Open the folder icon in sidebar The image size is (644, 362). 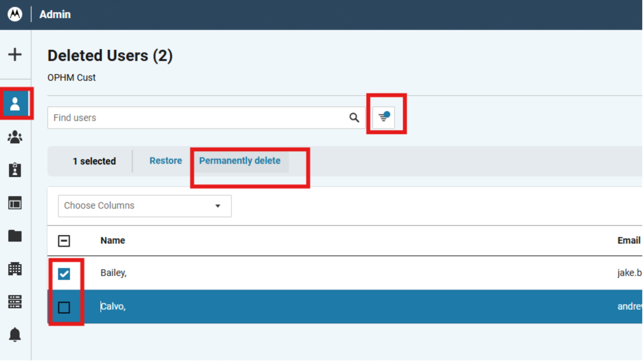(x=15, y=236)
